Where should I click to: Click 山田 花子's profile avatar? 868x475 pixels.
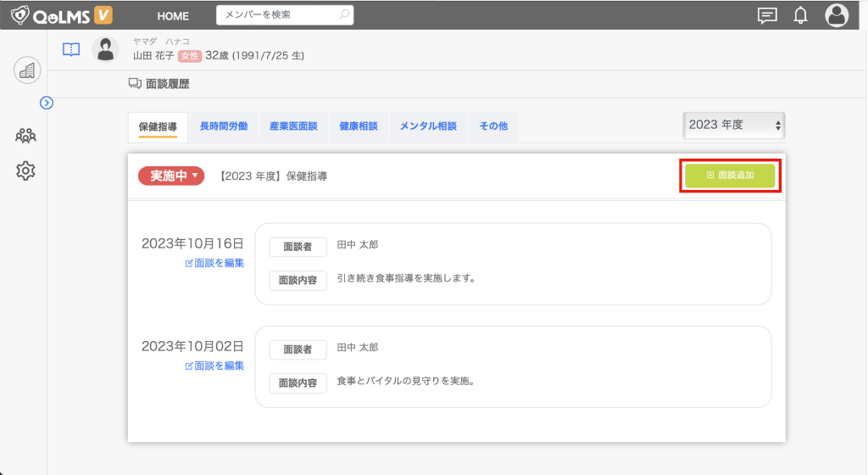tap(105, 49)
